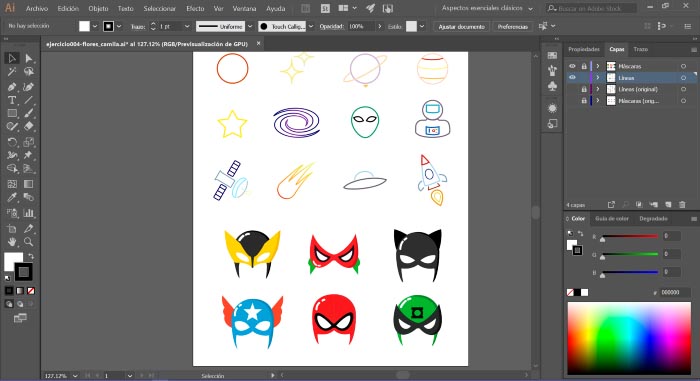Select the Symbol Sprayer tool
700x381 pixels.
click(x=12, y=213)
